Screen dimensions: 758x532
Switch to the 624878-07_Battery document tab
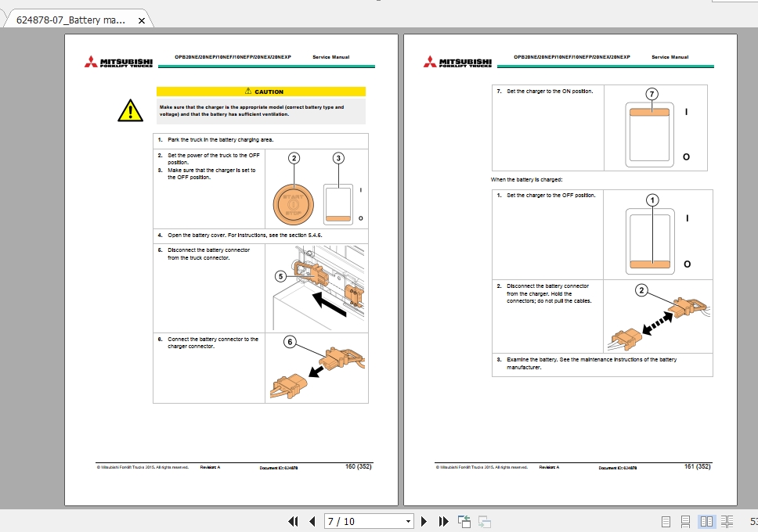tap(70, 20)
